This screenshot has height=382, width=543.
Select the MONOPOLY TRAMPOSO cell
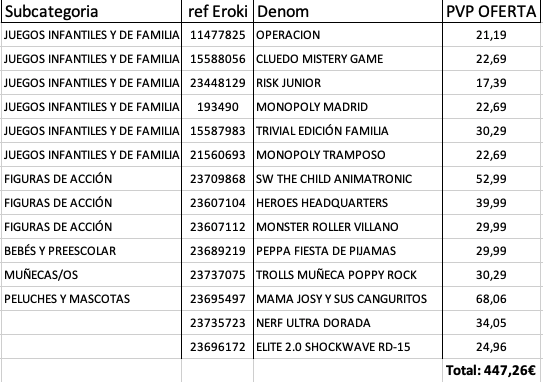coord(348,155)
